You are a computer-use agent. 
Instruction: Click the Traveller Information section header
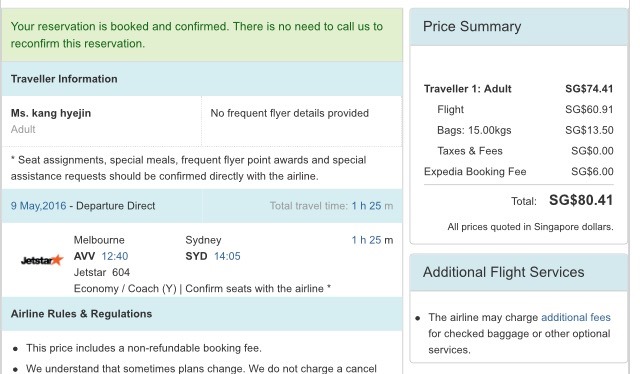pyautogui.click(x=202, y=79)
